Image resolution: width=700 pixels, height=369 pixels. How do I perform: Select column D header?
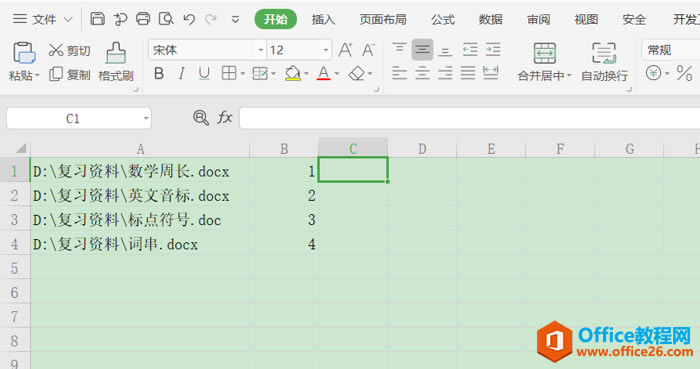[x=422, y=149]
